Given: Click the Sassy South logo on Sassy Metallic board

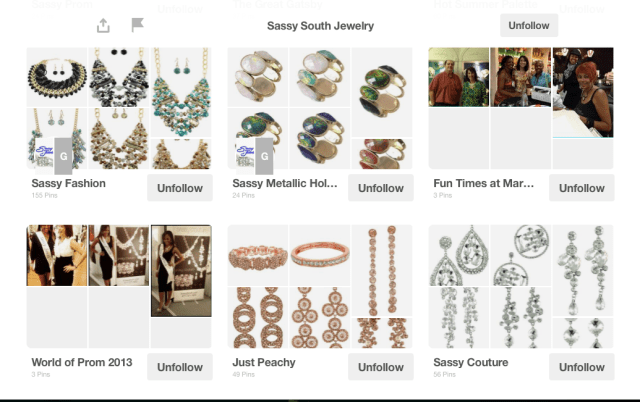Looking at the screenshot, I should coord(245,156).
